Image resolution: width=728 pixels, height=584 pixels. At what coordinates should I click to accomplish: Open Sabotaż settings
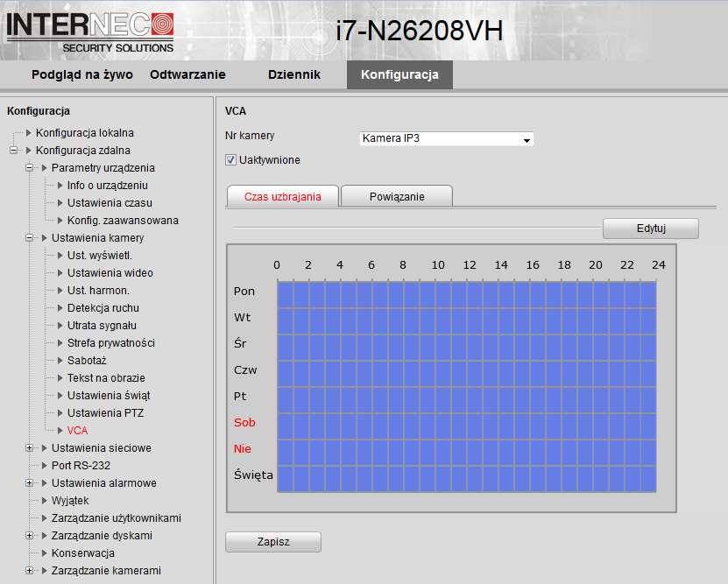[x=87, y=361]
